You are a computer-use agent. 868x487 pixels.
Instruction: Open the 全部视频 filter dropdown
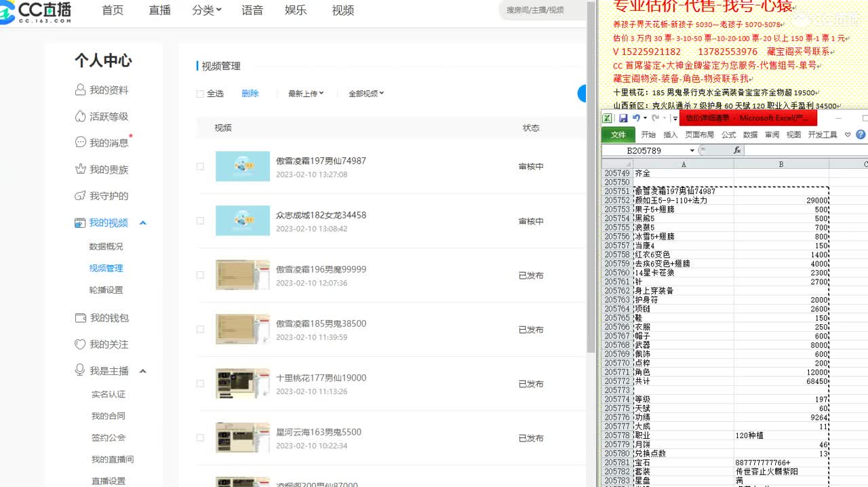(366, 94)
